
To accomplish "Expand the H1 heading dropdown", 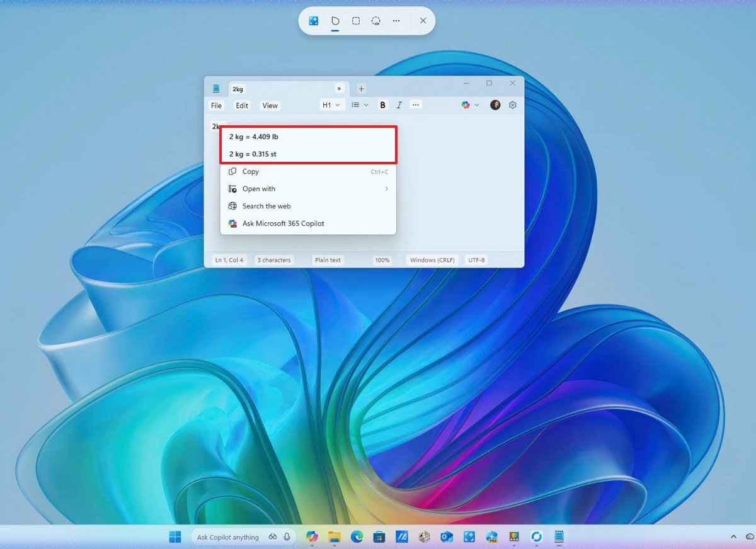I will [x=331, y=105].
